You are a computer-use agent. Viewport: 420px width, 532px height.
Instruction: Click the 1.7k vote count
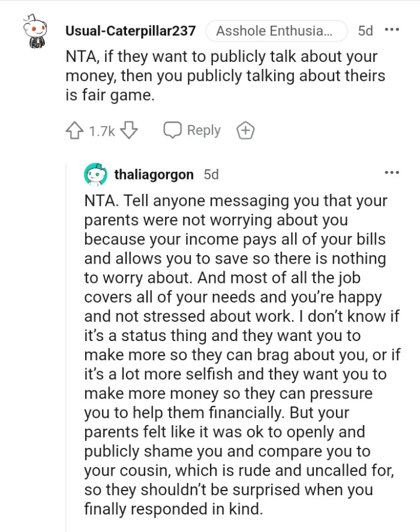click(x=103, y=130)
